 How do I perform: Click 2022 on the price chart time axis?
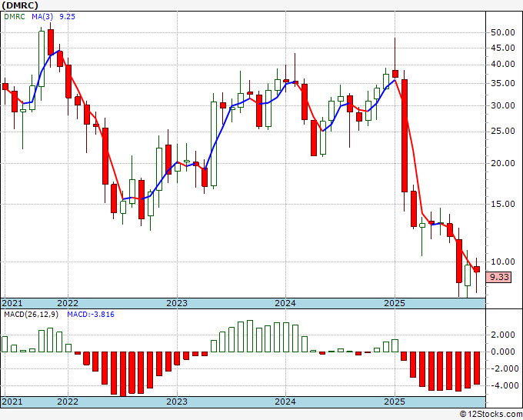click(x=68, y=303)
